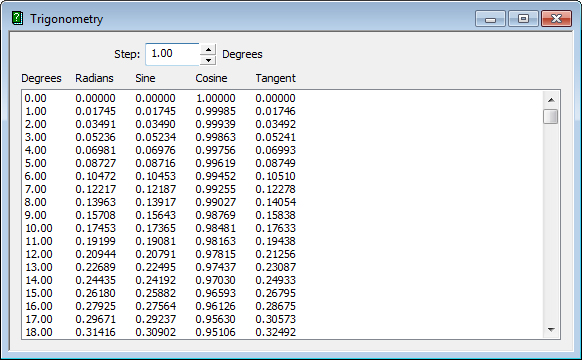Click the radians value 0.08727

[95, 163]
